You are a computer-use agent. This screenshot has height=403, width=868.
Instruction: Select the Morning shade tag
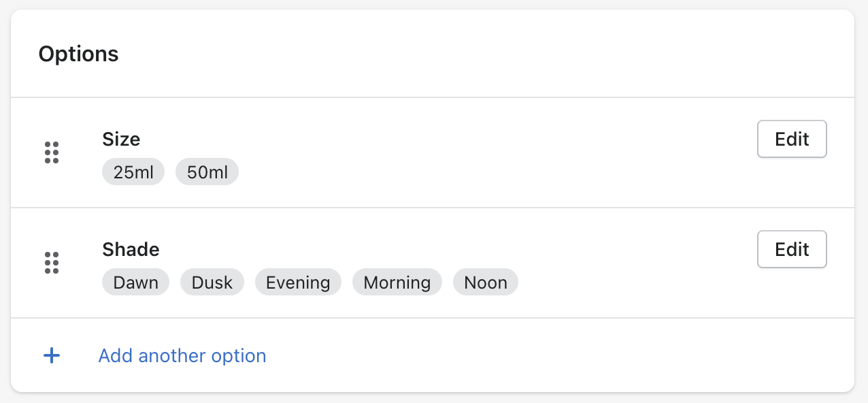point(397,283)
